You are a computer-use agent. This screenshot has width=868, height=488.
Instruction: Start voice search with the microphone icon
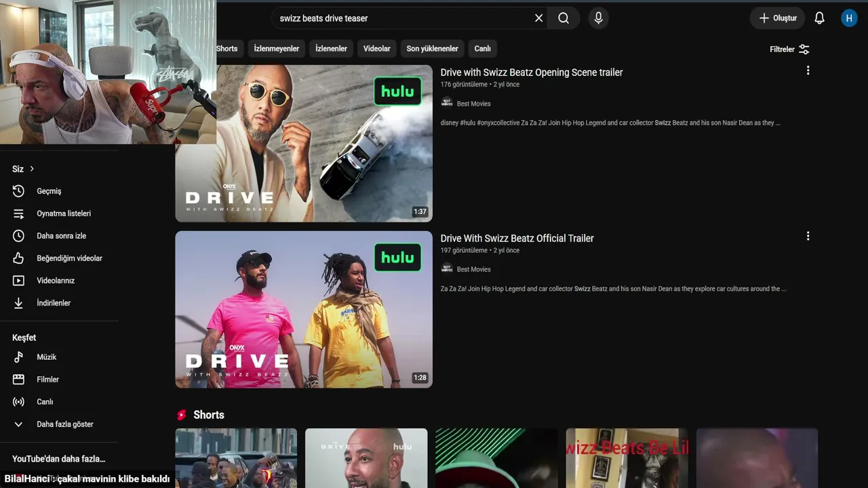click(598, 18)
